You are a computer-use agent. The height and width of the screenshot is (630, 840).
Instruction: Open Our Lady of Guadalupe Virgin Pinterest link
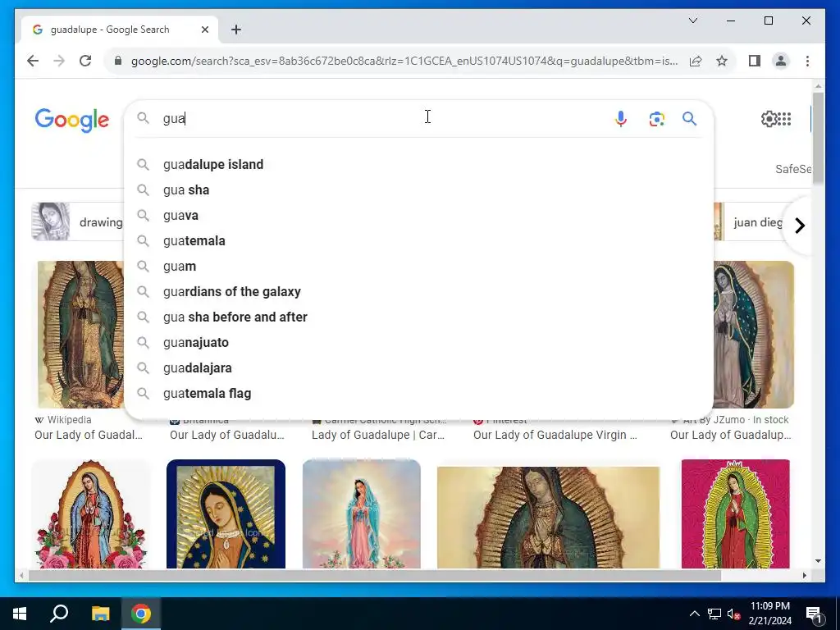(555, 435)
